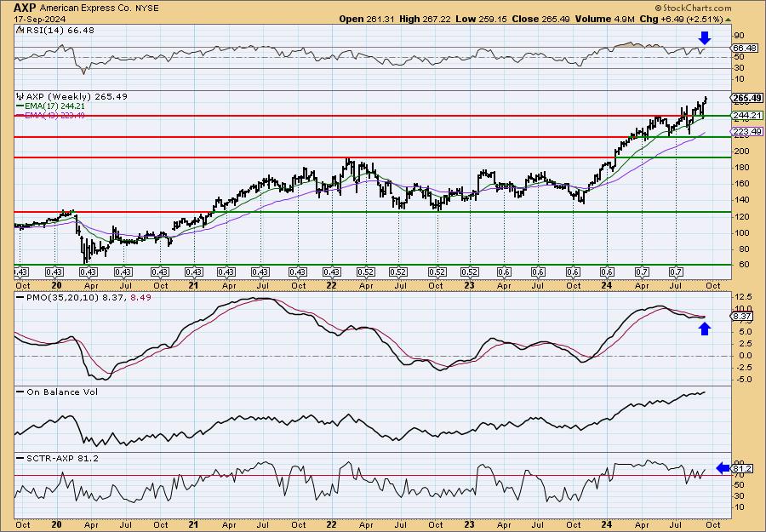
Task: Click the black line swatch before PMO
Action: (x=20, y=297)
